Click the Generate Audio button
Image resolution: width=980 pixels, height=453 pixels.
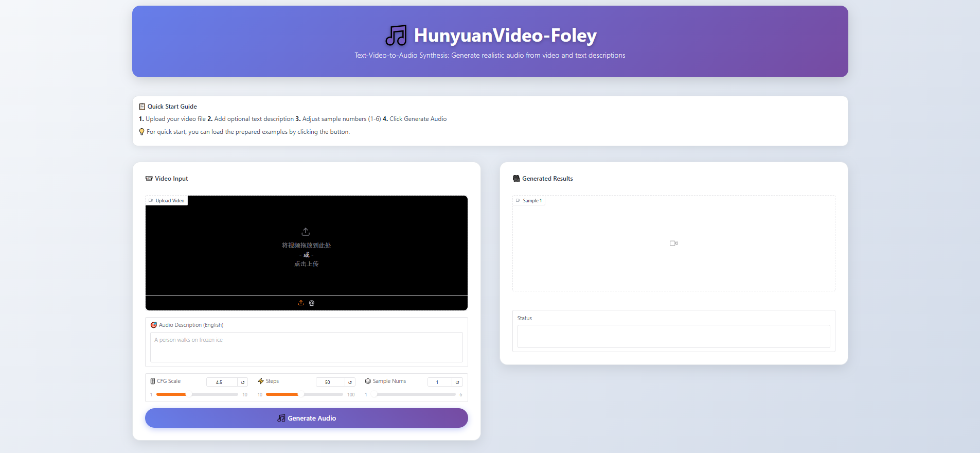[x=307, y=418]
